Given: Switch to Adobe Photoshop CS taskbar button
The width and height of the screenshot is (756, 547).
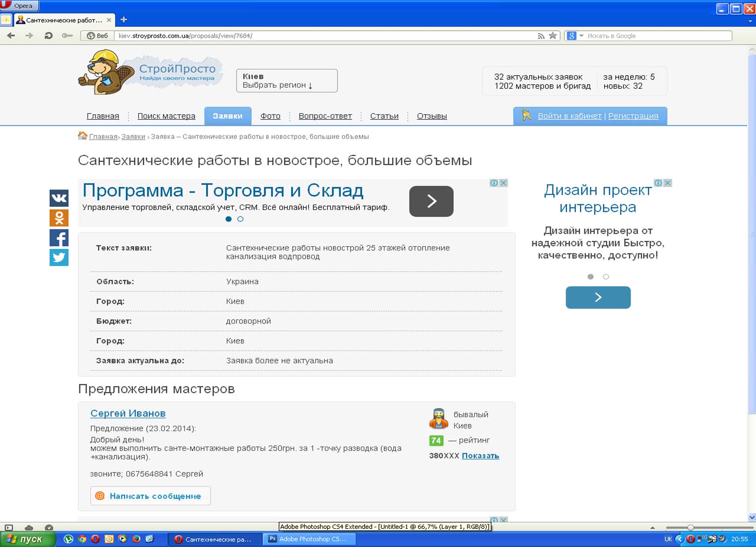Looking at the screenshot, I should (309, 539).
